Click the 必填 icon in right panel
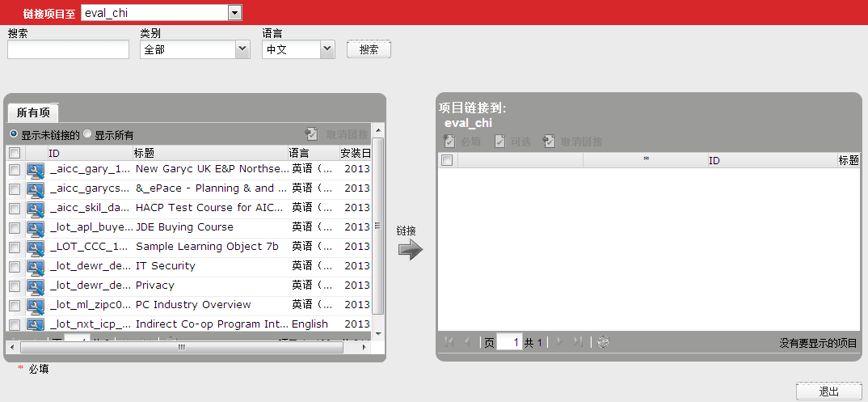 [449, 142]
